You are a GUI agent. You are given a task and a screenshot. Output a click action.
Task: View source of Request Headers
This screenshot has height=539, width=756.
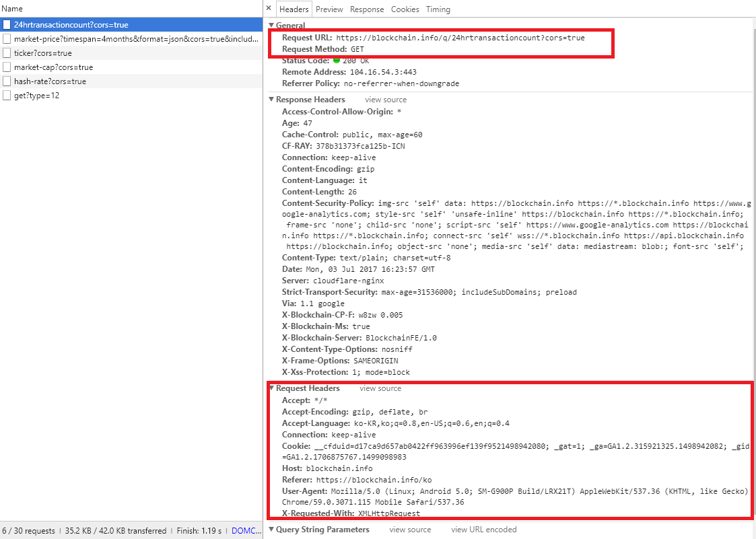click(380, 388)
